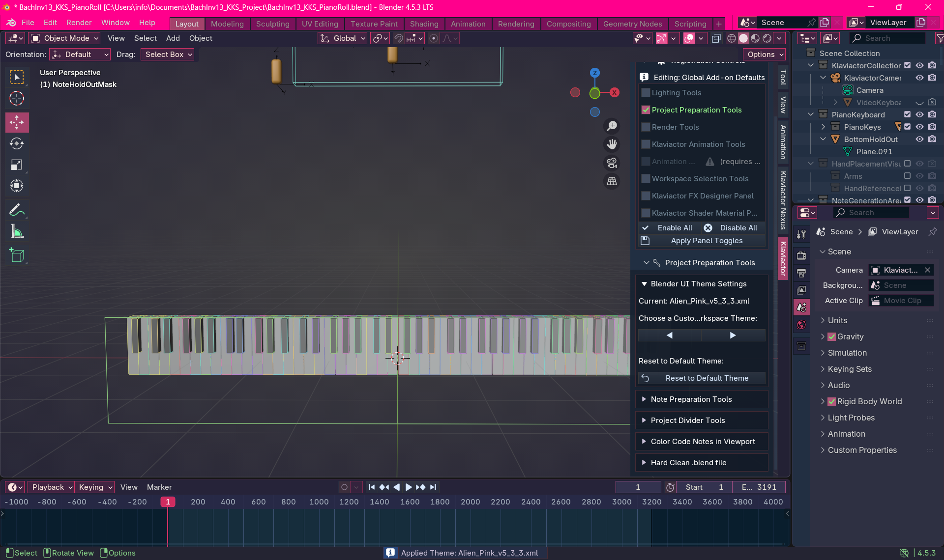Select the Annotate tool

tap(17, 210)
